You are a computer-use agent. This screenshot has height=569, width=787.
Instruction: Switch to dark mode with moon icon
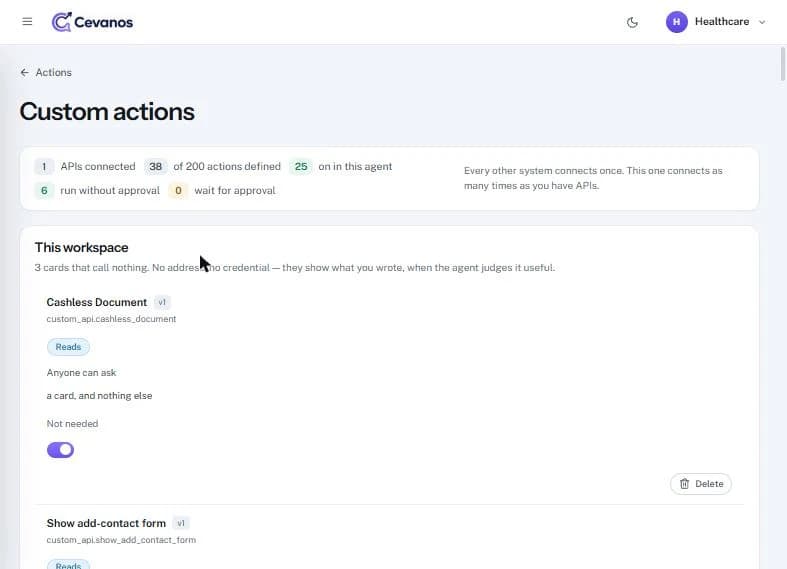632,22
